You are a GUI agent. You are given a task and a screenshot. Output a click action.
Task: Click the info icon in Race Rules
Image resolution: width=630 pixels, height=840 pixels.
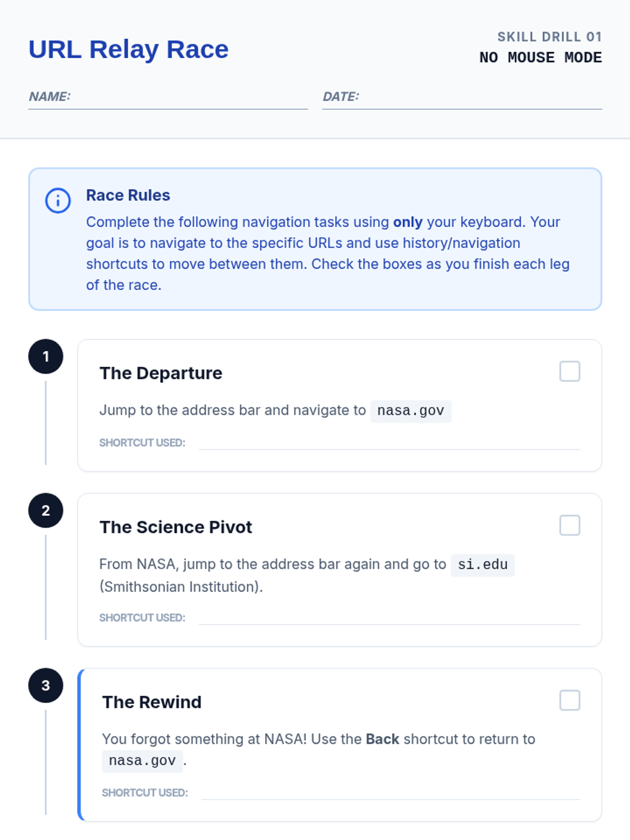pos(58,201)
